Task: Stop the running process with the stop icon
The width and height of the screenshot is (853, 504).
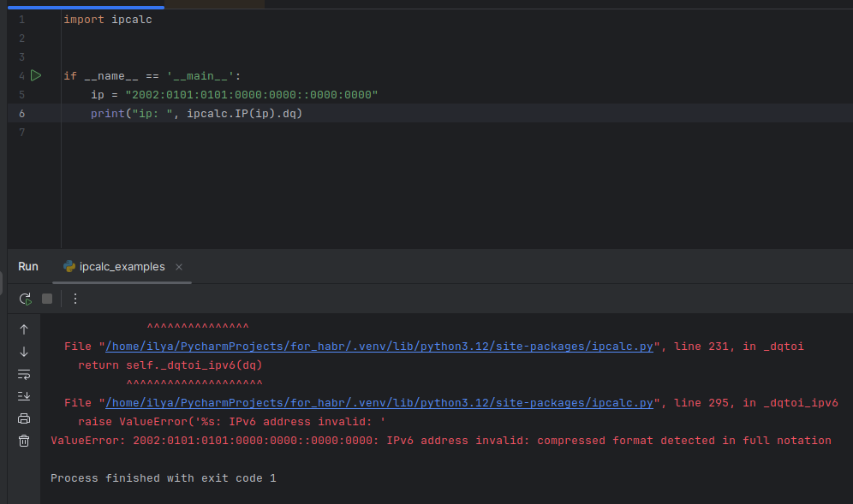Action: [x=47, y=299]
